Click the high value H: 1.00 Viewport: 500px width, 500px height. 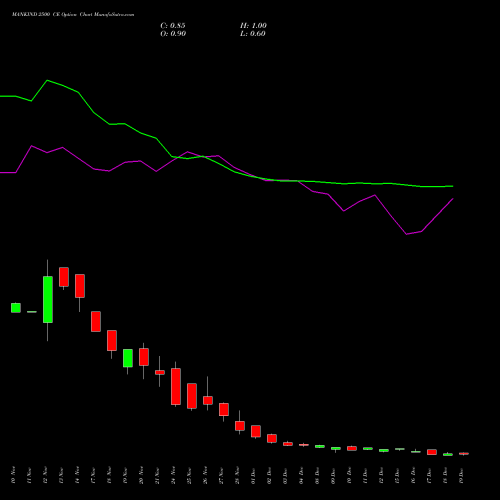coord(253,26)
